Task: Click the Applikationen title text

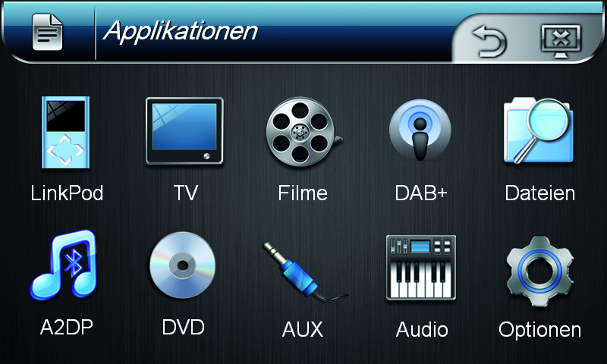Action: point(181,32)
